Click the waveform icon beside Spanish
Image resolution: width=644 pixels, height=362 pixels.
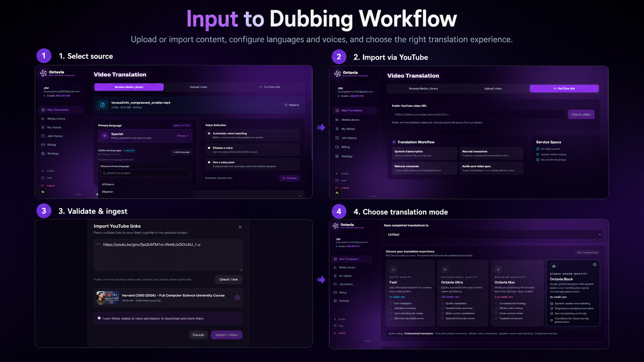click(x=104, y=136)
